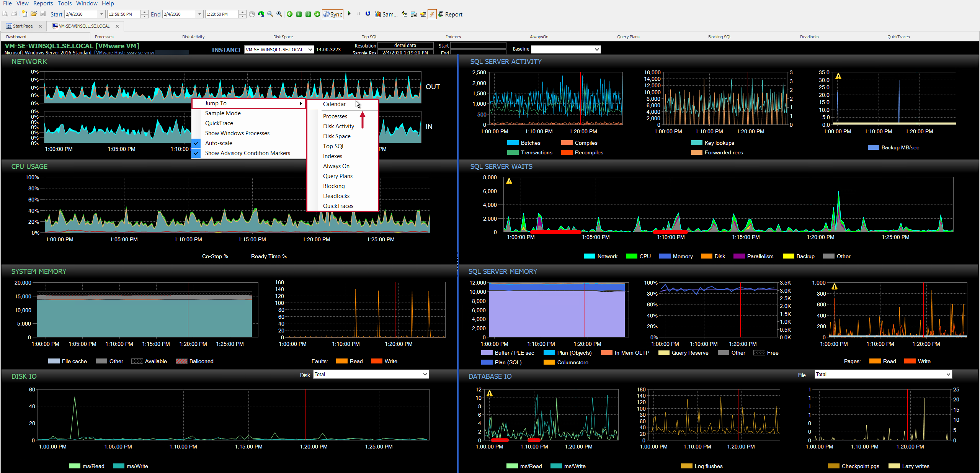This screenshot has width=980, height=473.
Task: Toggle Auto-scale in the context menu
Action: pyautogui.click(x=218, y=143)
